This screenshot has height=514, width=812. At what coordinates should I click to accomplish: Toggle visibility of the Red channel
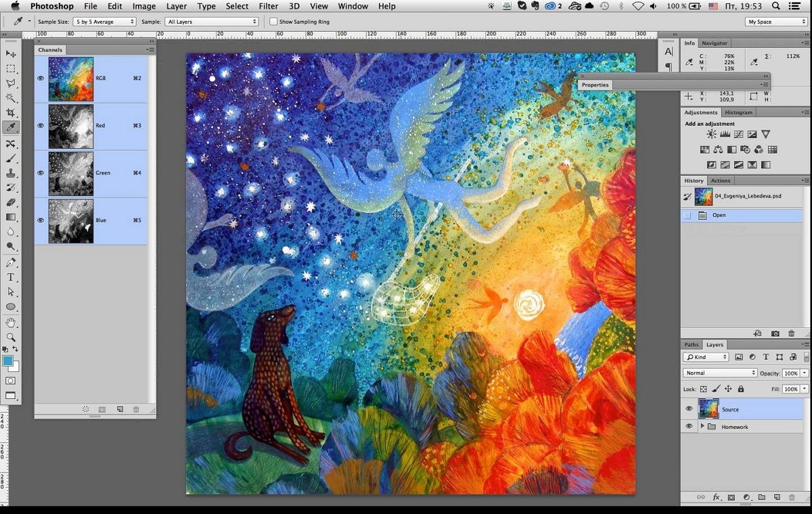41,126
